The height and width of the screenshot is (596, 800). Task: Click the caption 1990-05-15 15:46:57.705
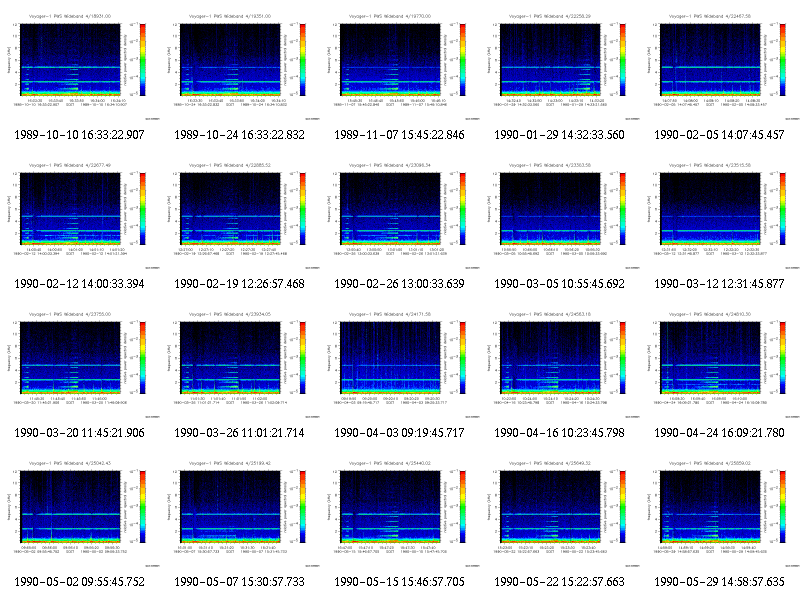pyautogui.click(x=399, y=582)
